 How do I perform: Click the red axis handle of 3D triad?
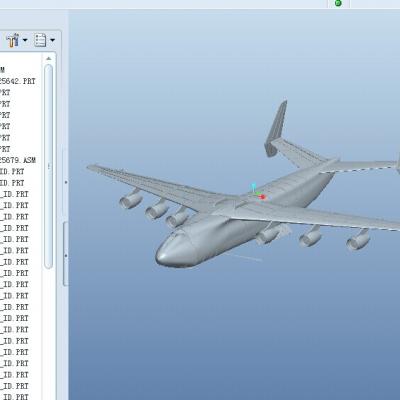point(263,197)
